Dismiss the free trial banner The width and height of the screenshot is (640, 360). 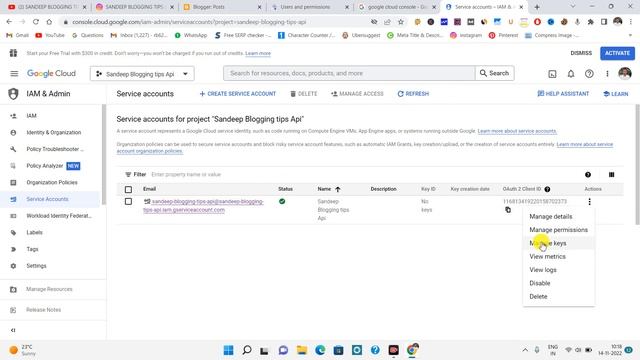[x=581, y=53]
